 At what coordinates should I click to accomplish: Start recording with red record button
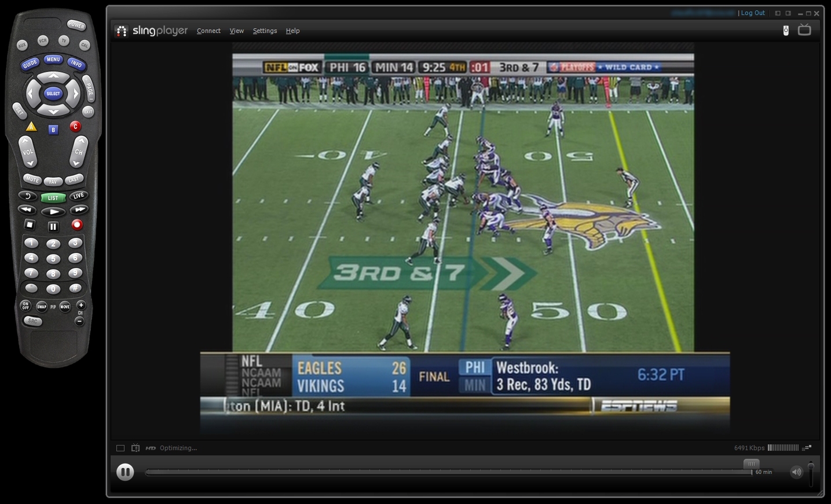coord(77,225)
